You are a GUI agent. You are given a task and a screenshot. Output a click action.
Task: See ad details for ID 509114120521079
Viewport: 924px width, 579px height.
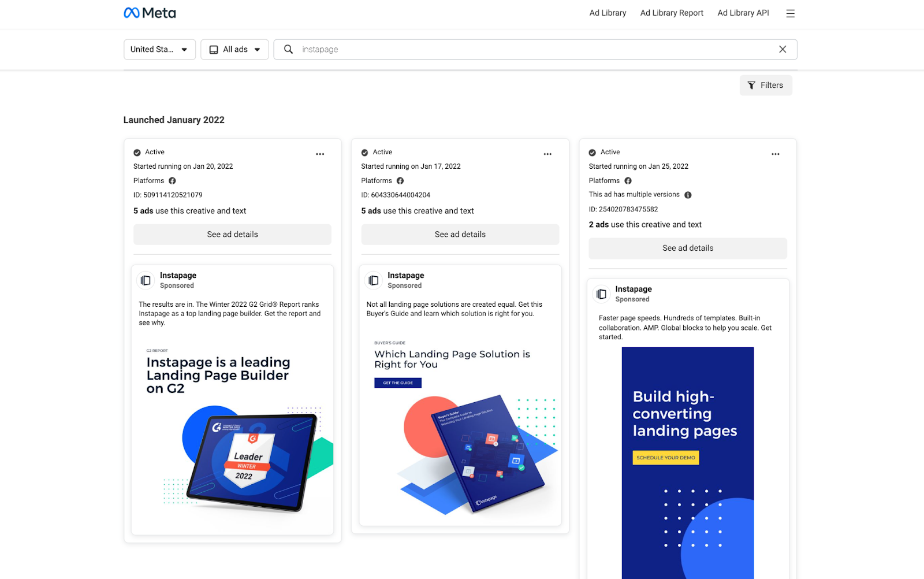tap(232, 234)
